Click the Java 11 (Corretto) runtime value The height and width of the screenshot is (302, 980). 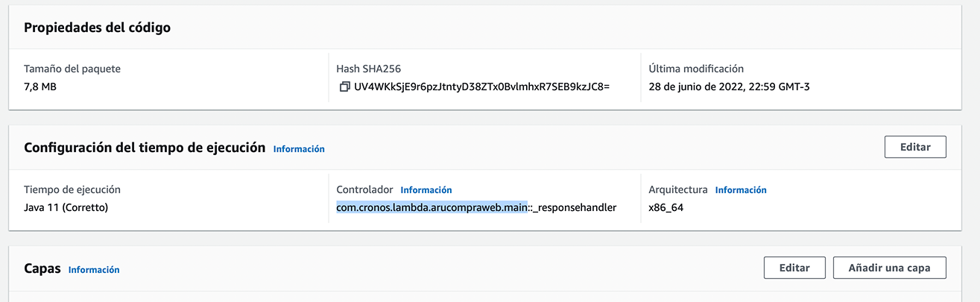pyautogui.click(x=66, y=207)
